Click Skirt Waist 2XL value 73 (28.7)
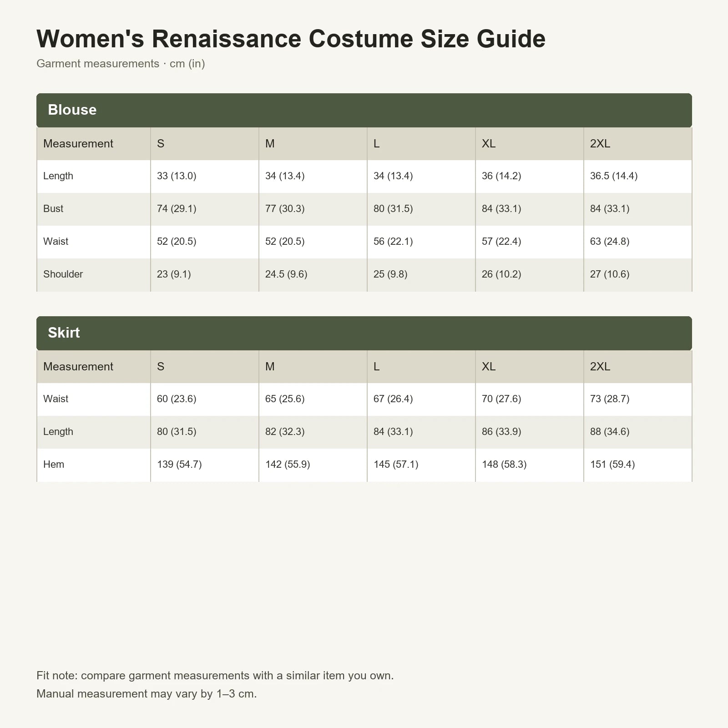 click(610, 399)
